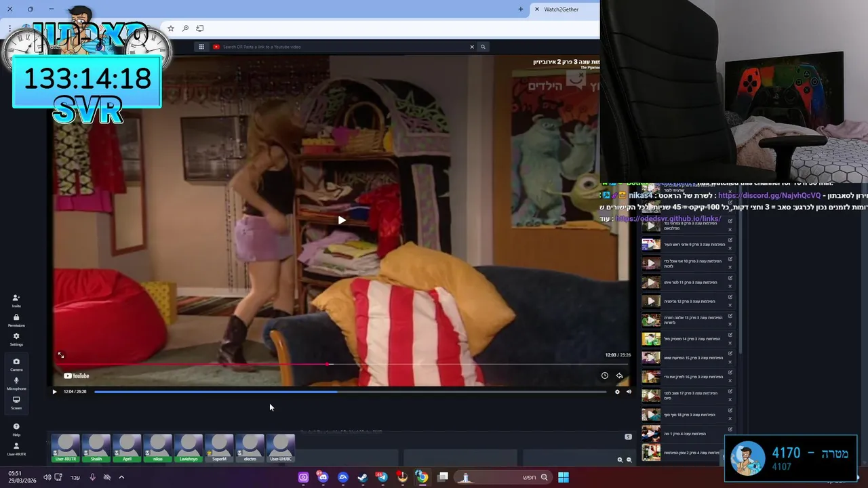The width and height of the screenshot is (868, 488).
Task: Clear the video search field with X
Action: point(472,47)
